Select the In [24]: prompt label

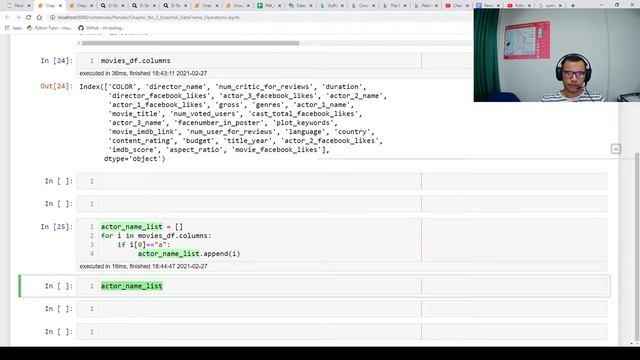(x=56, y=60)
